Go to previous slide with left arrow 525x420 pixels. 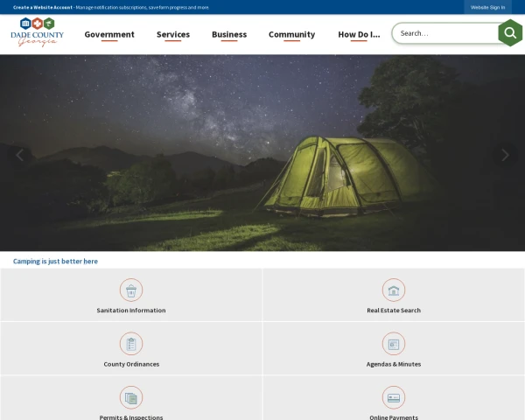tap(20, 155)
